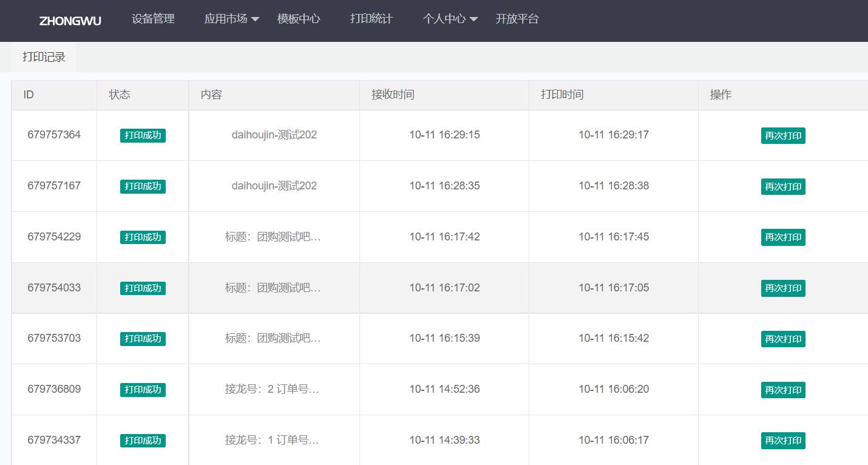Click the ZHONGWU logo
The image size is (868, 465).
coord(70,21)
